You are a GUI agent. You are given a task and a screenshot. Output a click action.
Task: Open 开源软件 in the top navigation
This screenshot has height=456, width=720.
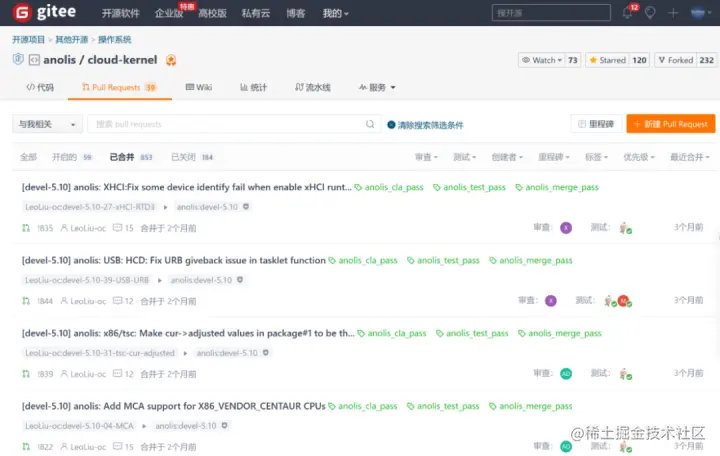120,13
